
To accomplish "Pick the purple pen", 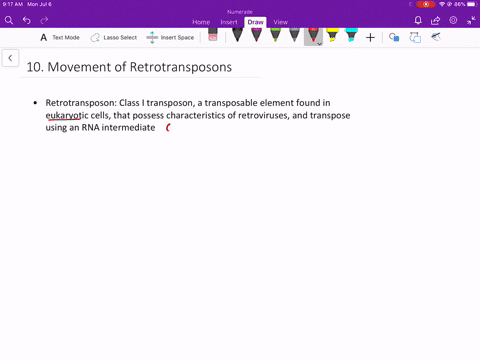I will click(x=256, y=35).
